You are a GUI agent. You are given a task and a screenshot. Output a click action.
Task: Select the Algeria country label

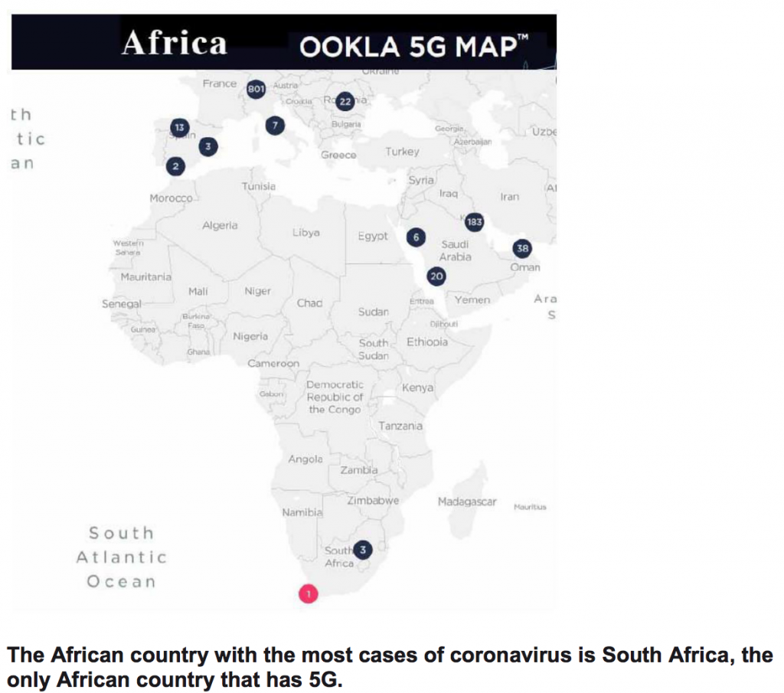coord(220,226)
